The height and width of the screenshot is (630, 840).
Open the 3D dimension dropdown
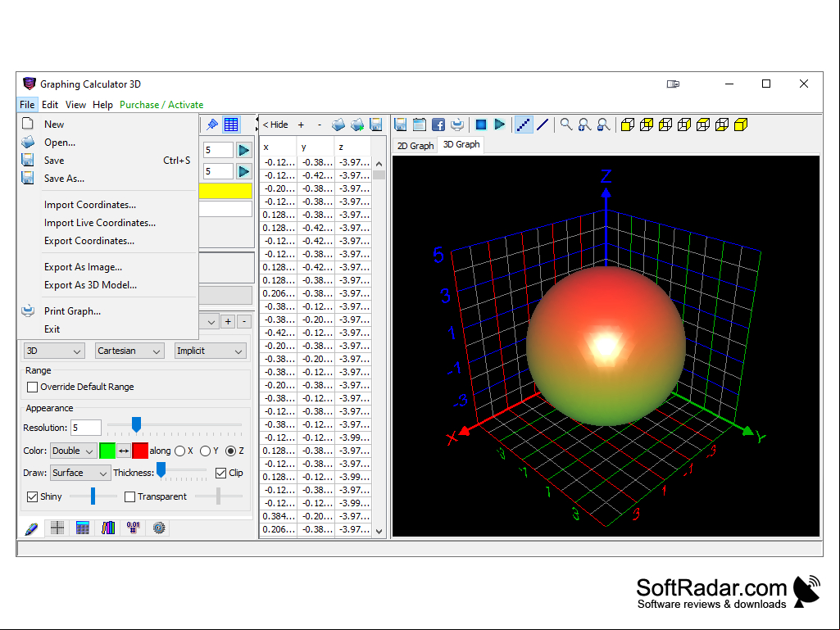click(x=54, y=351)
